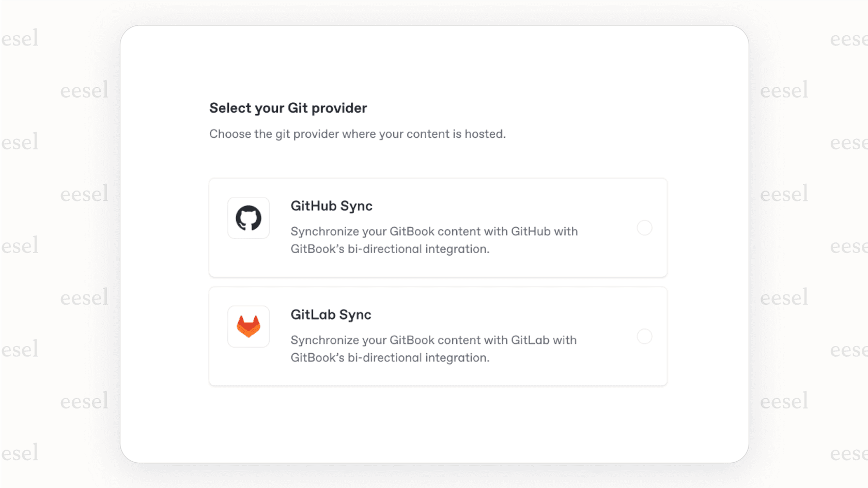Enable the radio circle on the GitHub card
Screen dimensions: 868x488
644,228
